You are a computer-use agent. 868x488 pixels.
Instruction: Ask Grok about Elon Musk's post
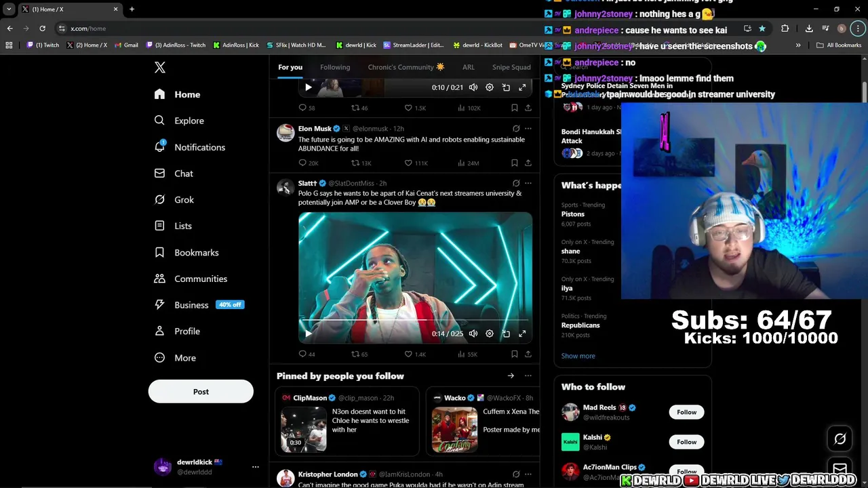pos(516,128)
